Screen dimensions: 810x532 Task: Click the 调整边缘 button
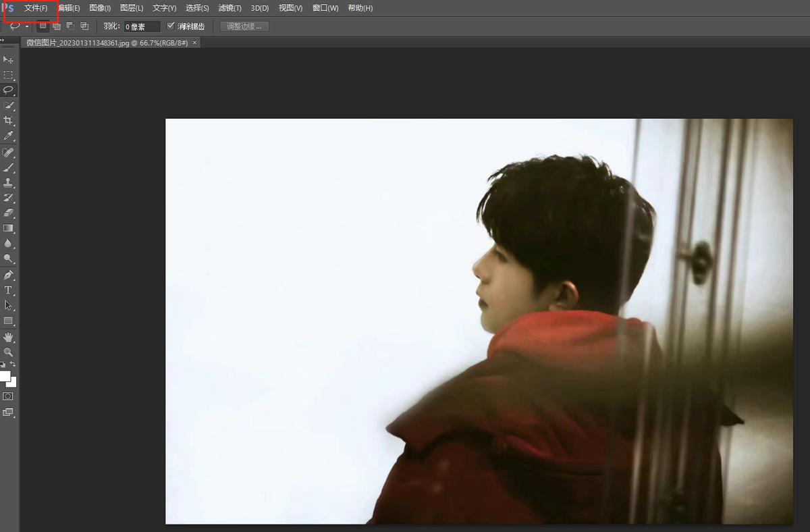[244, 26]
